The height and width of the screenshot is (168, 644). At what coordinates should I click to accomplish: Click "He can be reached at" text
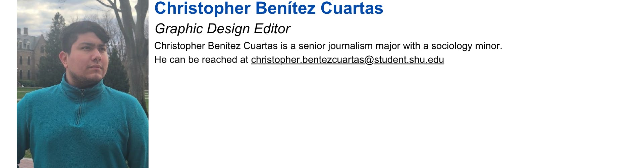coord(201,60)
